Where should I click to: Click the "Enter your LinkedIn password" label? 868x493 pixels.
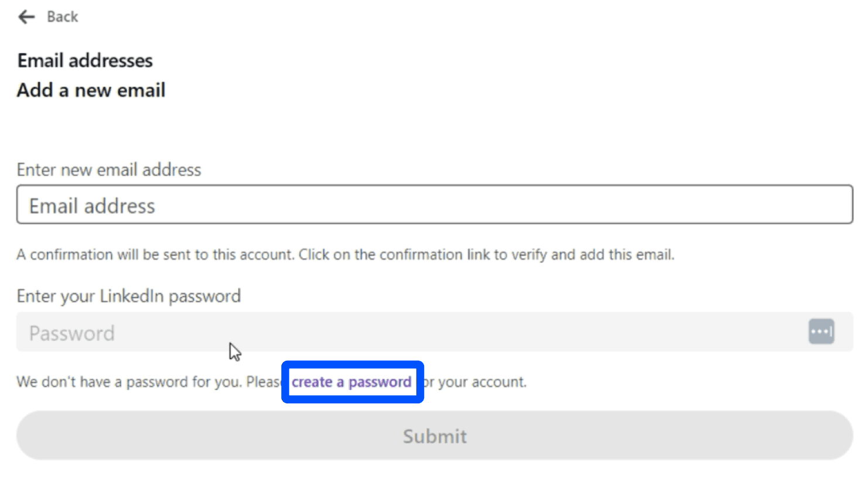tap(129, 296)
